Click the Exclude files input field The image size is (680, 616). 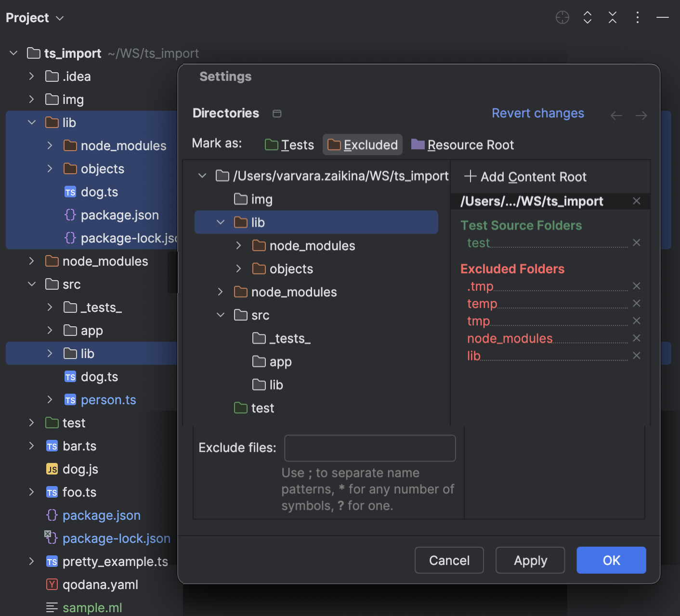(x=369, y=448)
